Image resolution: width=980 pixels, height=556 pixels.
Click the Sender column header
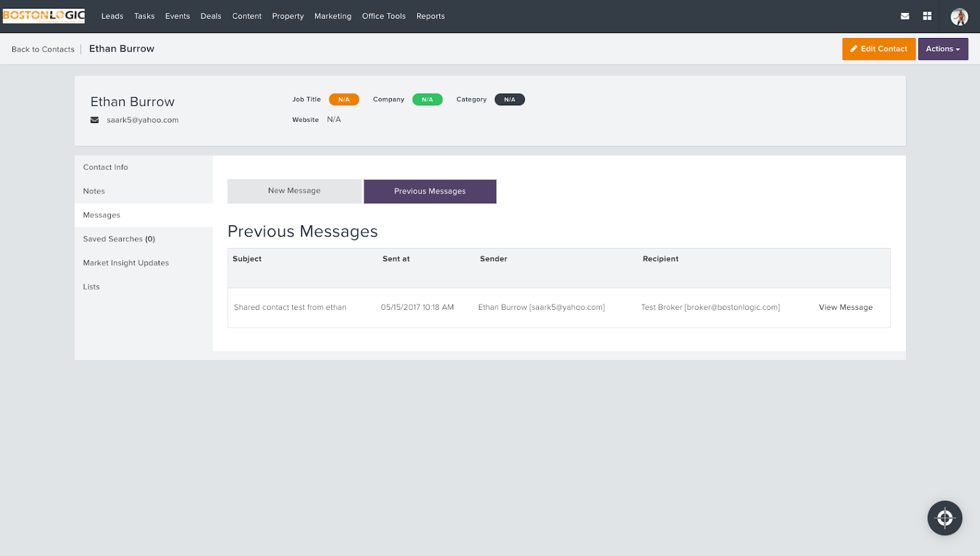[493, 259]
